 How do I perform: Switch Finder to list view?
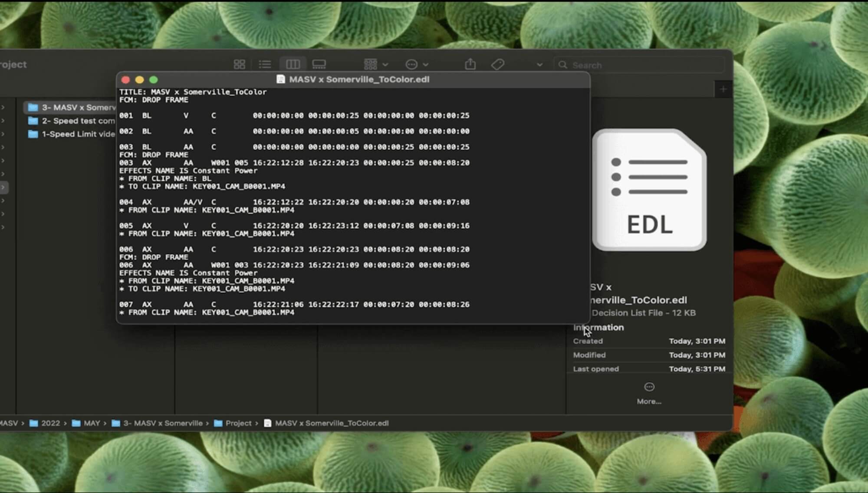[x=265, y=65]
